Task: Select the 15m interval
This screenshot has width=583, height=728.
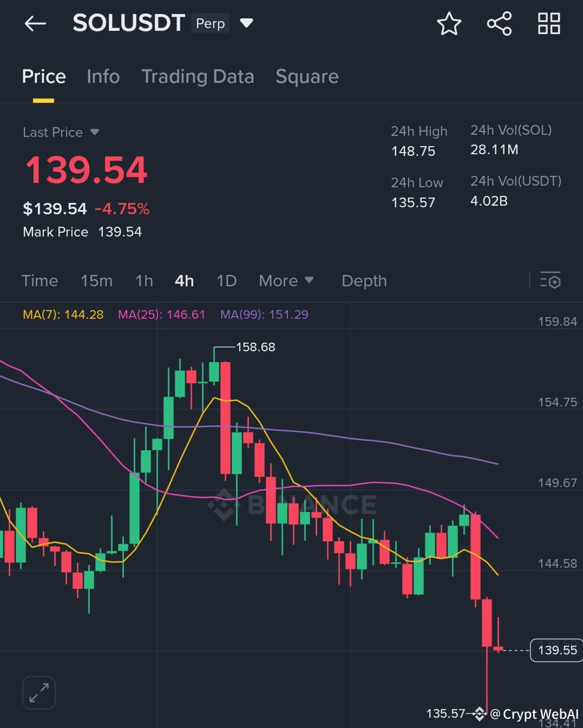Action: [x=96, y=280]
